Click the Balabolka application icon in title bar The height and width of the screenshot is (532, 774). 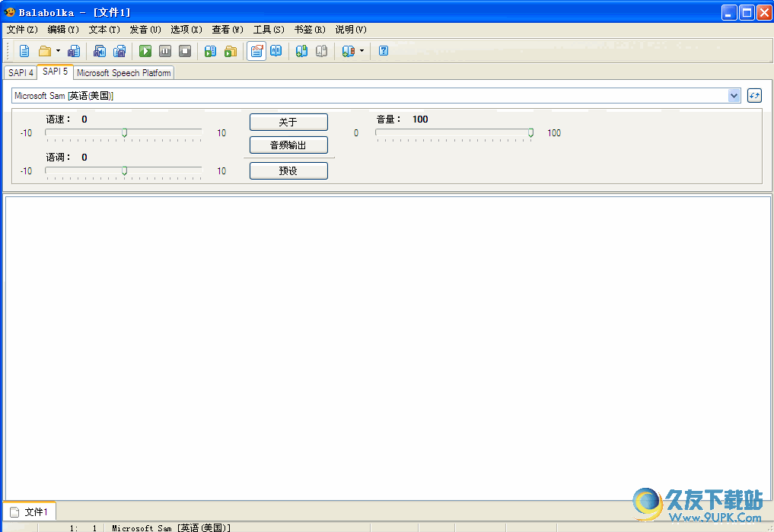[x=9, y=12]
